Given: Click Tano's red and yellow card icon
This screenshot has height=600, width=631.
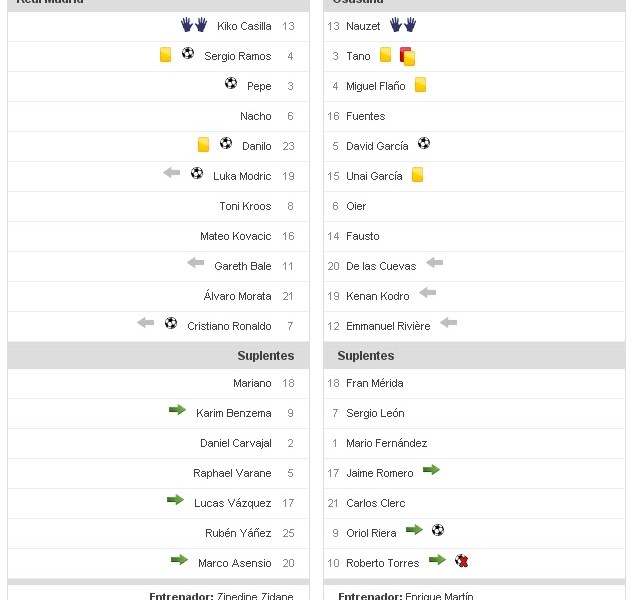Looking at the screenshot, I should pos(407,57).
